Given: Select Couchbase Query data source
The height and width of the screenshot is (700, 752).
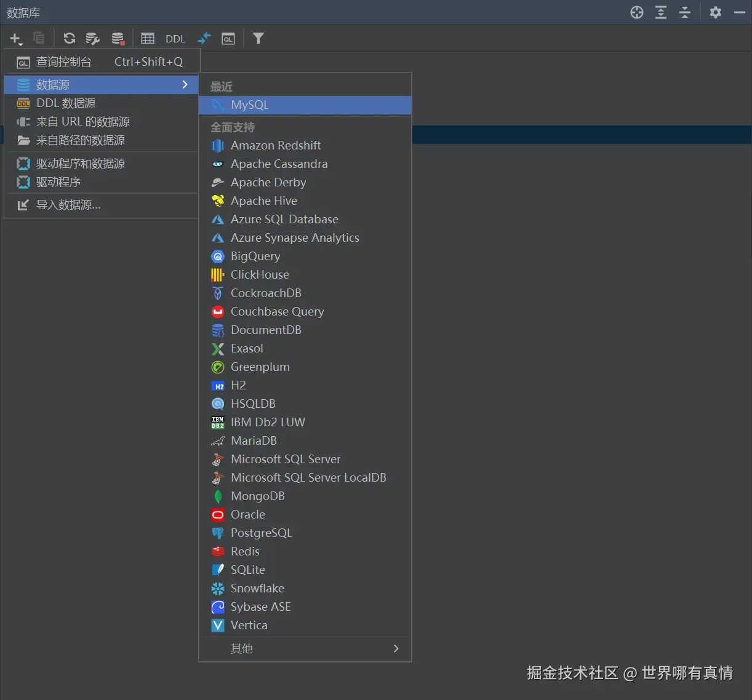Looking at the screenshot, I should [x=305, y=311].
